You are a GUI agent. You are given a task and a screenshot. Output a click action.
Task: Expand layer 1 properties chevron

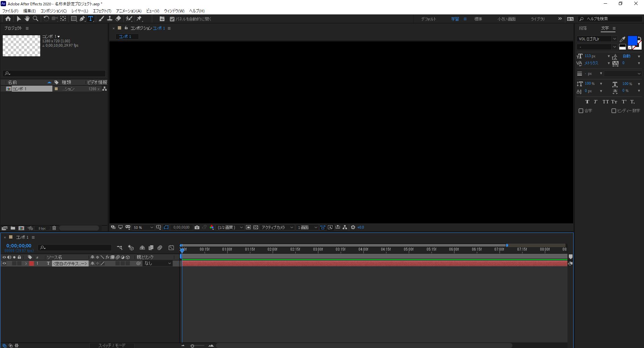(x=26, y=264)
